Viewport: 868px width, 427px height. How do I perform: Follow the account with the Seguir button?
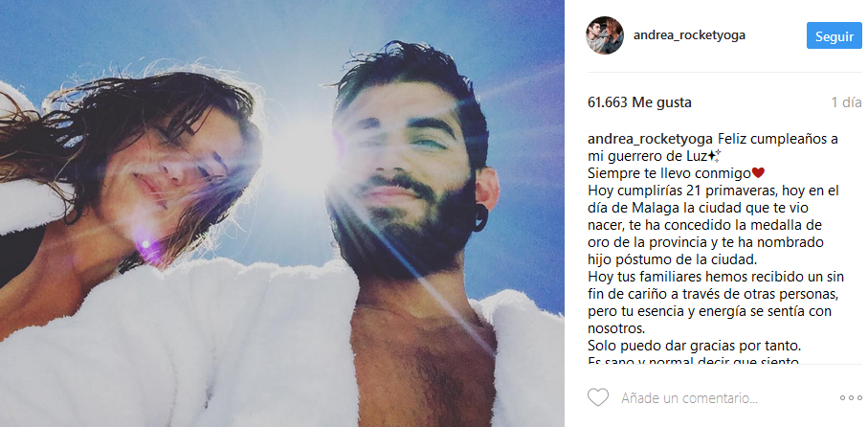coord(834,36)
